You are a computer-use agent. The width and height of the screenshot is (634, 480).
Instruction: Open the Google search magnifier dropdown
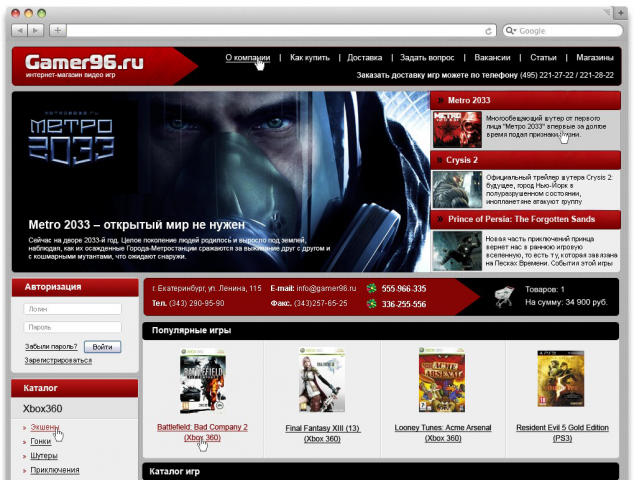[x=511, y=31]
